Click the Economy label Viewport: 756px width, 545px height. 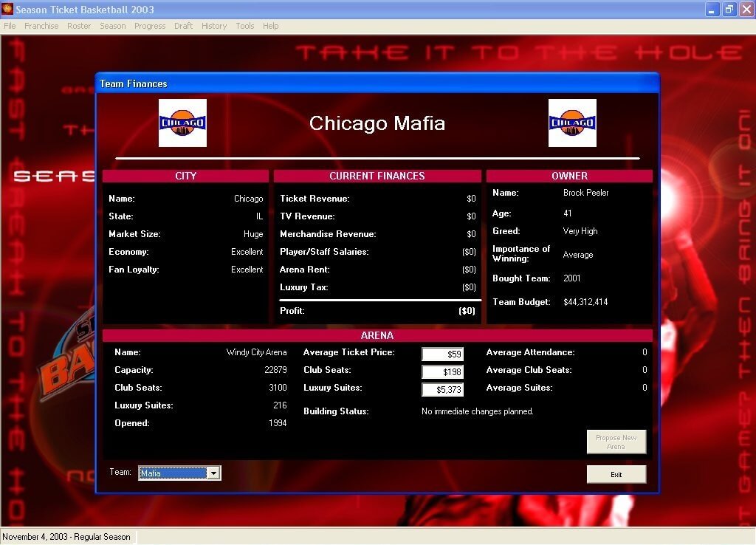coord(128,252)
